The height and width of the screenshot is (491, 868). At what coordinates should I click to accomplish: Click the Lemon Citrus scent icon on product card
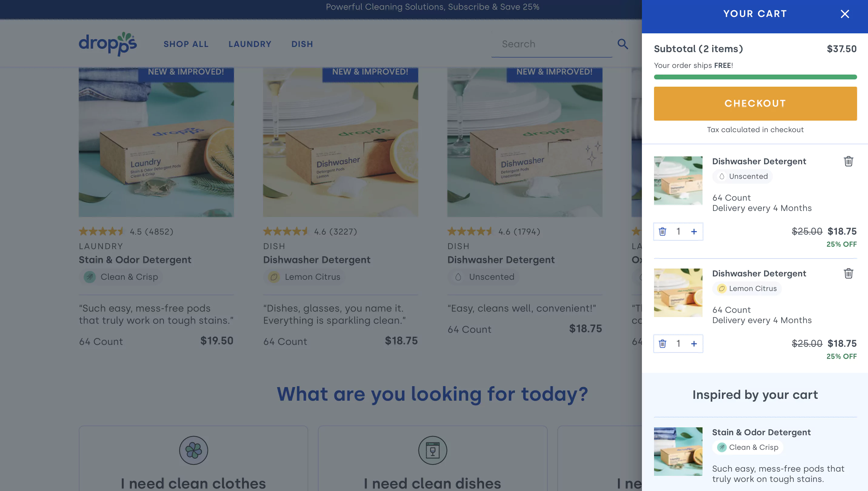pos(274,277)
